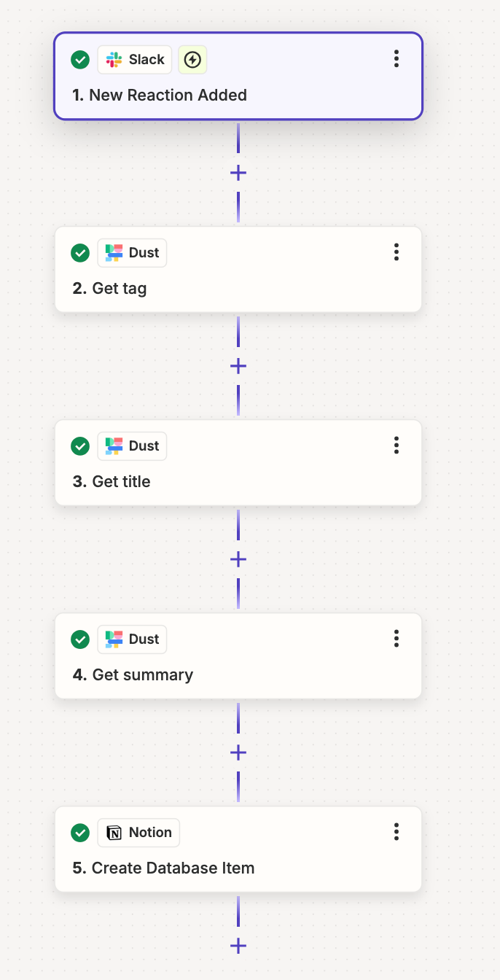Screen dimensions: 500x980
Task: Click green check status on Get tag step
Action: 80,253
